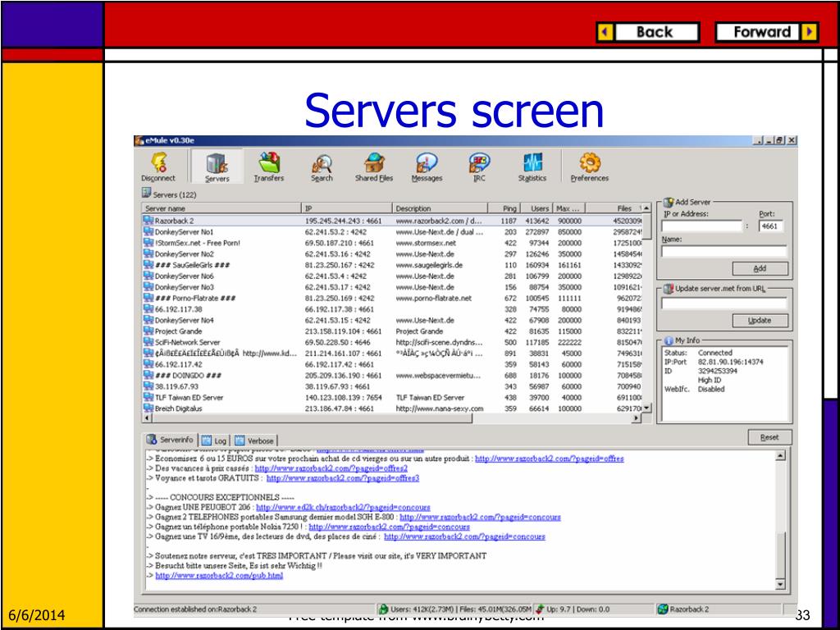Open the Servers toolbar icon
Screen dimensions: 840x630
pos(217,163)
